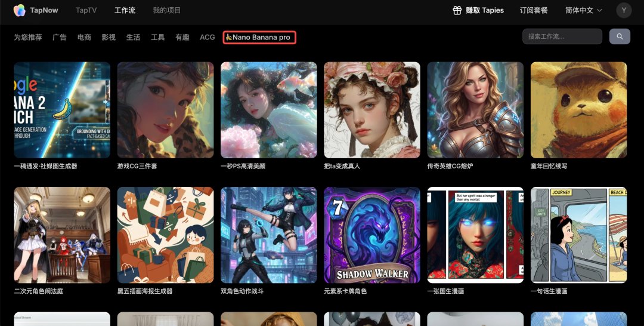Click the title text 一稿通发·社媒图生成器

click(x=45, y=166)
